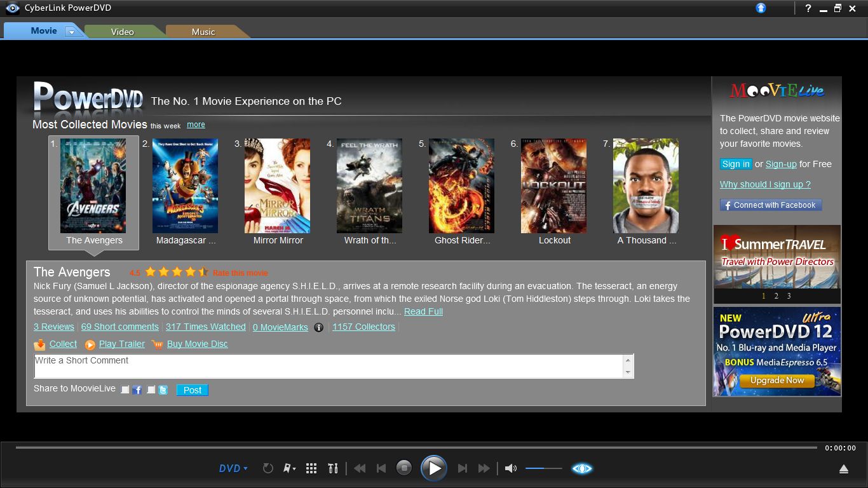Open the Sign-up link
This screenshot has height=488, width=868.
[781, 164]
